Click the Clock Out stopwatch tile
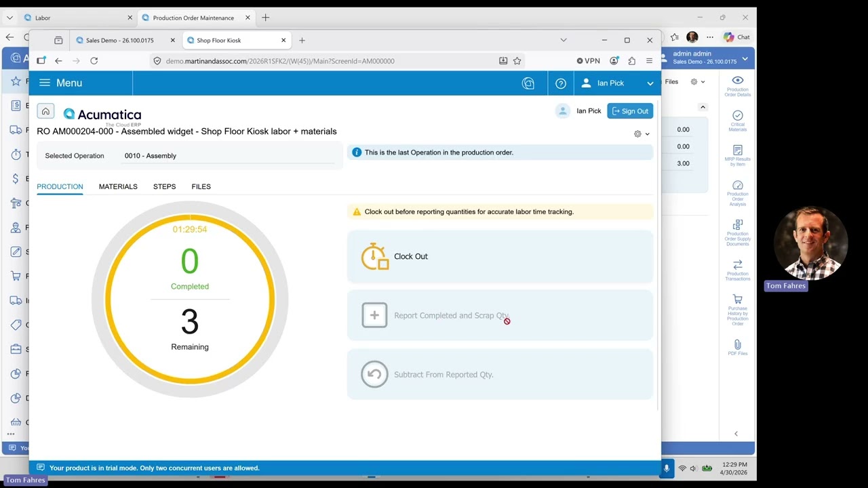The height and width of the screenshot is (488, 868). 500,256
